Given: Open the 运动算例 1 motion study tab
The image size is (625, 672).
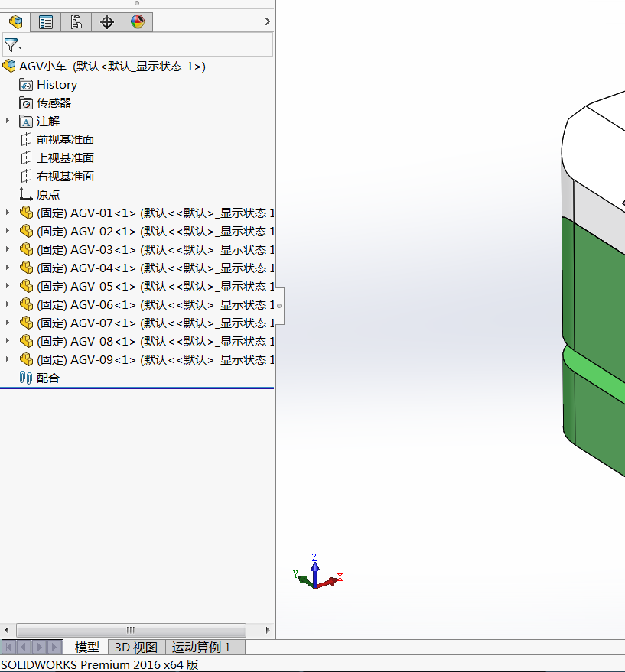Looking at the screenshot, I should pyautogui.click(x=200, y=648).
